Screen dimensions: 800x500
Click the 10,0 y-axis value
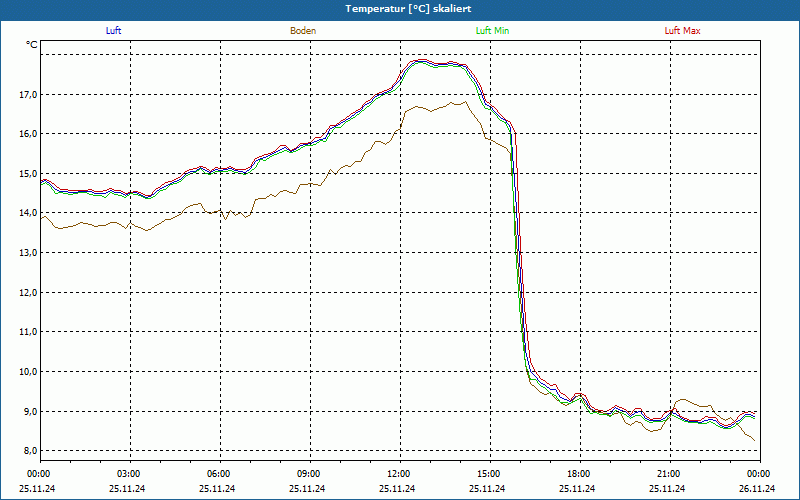click(28, 371)
